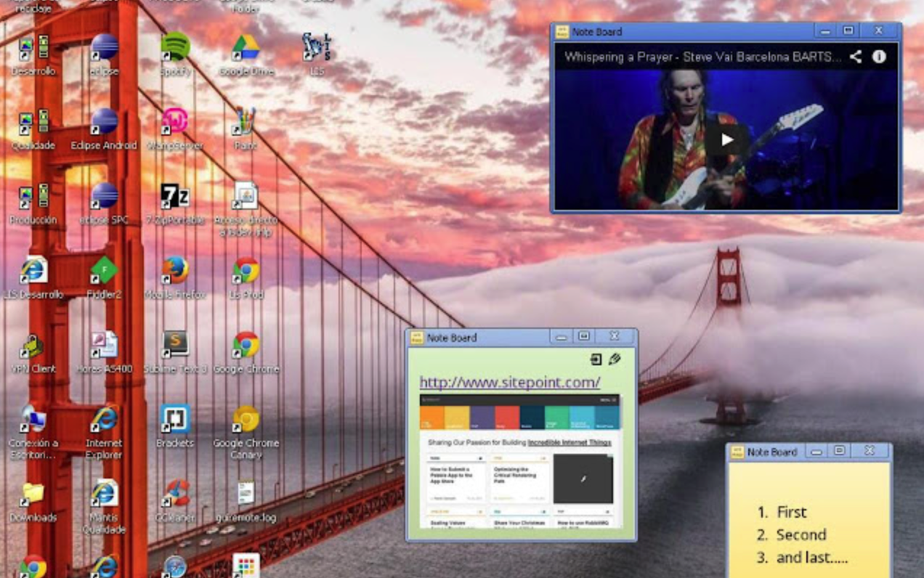The image size is (924, 578).
Task: Select the WampServer desktop icon
Action: [x=175, y=123]
